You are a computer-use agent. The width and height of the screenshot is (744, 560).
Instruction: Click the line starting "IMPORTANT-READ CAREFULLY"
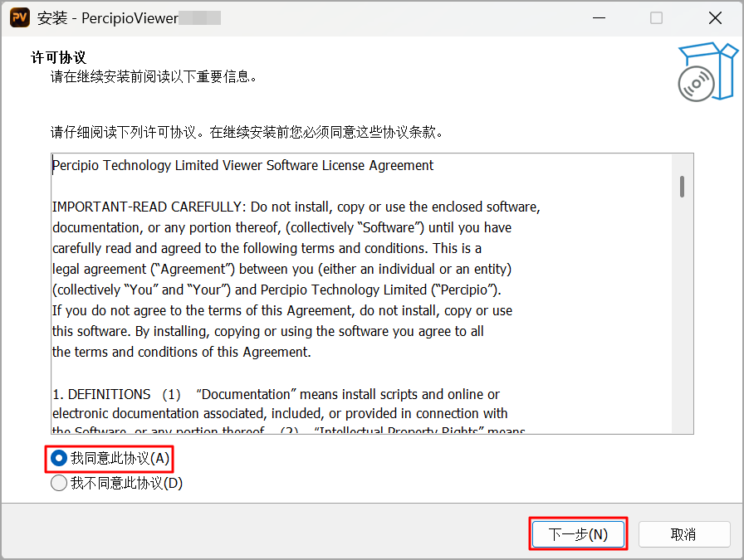(x=296, y=207)
